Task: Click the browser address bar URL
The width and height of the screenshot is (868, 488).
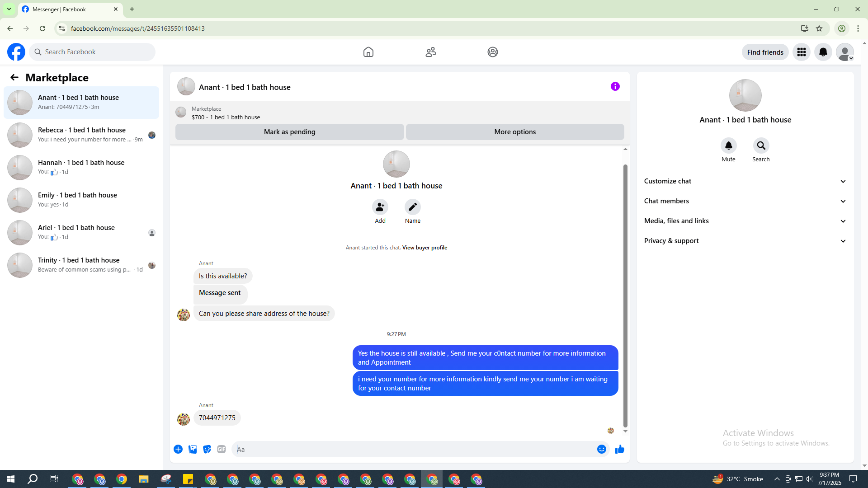Action: tap(138, 28)
